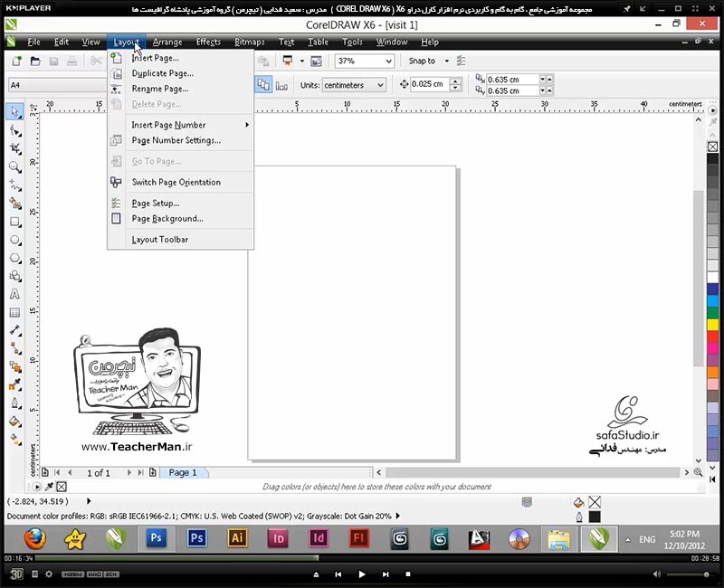Click the Open file icon
The height and width of the screenshot is (588, 724).
point(35,61)
